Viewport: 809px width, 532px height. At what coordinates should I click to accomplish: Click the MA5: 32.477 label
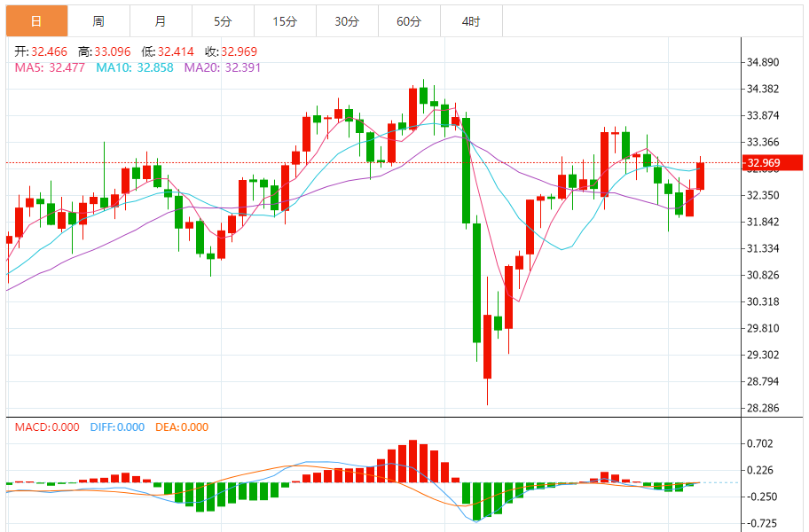pos(50,67)
